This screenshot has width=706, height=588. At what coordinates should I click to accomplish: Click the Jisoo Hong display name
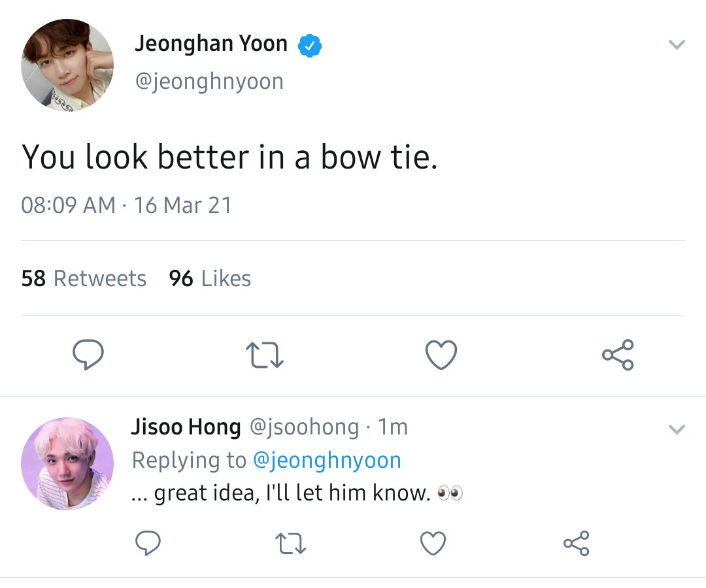[186, 427]
